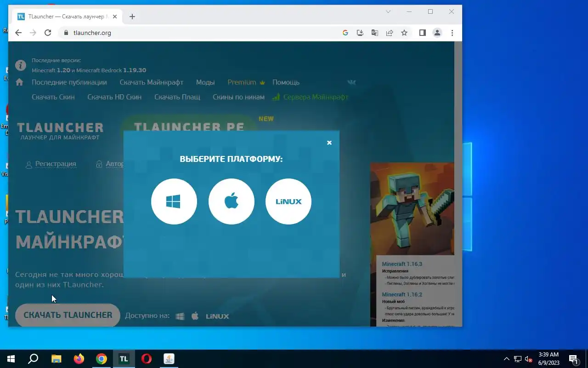This screenshot has width=588, height=368.
Task: Click the Регистрация link
Action: 56,164
